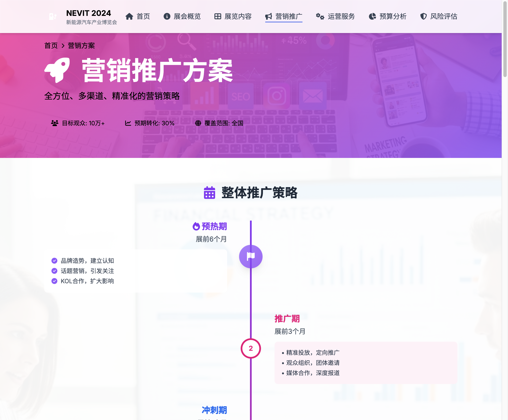Viewport: 508px width, 420px height.
Task: Click the page vertical scrollbar
Action: (505, 39)
